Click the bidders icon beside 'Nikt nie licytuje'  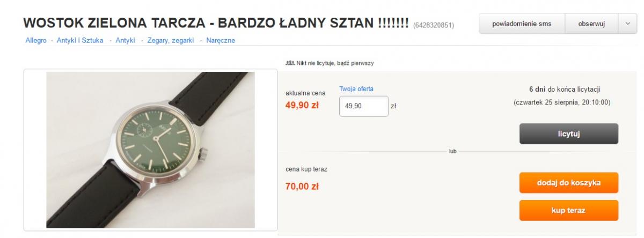290,63
